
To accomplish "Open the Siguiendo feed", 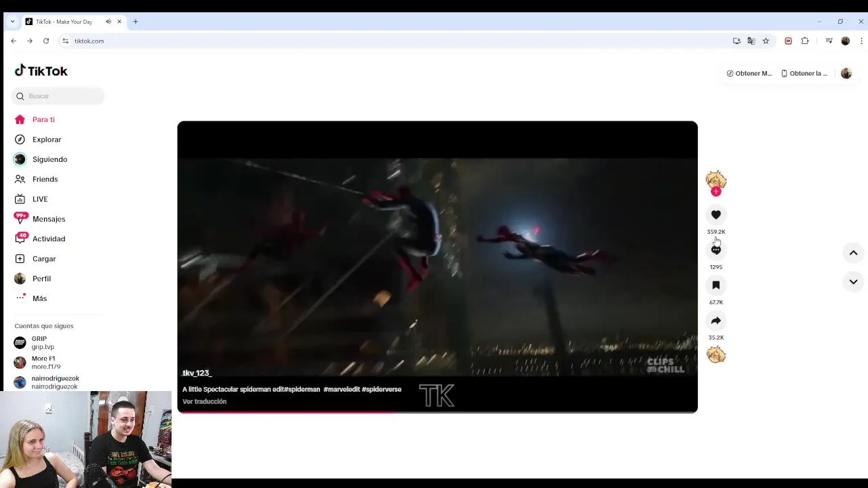I will click(50, 159).
